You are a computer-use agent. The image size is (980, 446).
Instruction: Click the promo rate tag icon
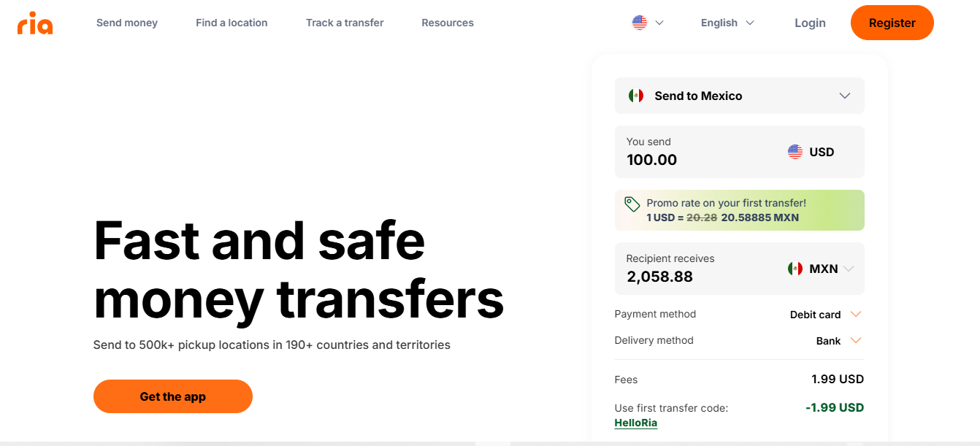pos(632,204)
